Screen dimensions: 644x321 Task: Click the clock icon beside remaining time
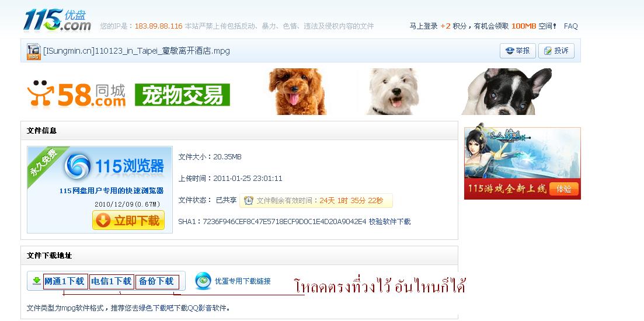[249, 200]
